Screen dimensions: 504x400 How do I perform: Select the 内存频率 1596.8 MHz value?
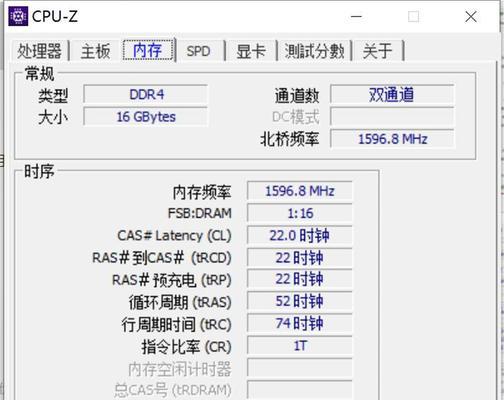coord(299,191)
